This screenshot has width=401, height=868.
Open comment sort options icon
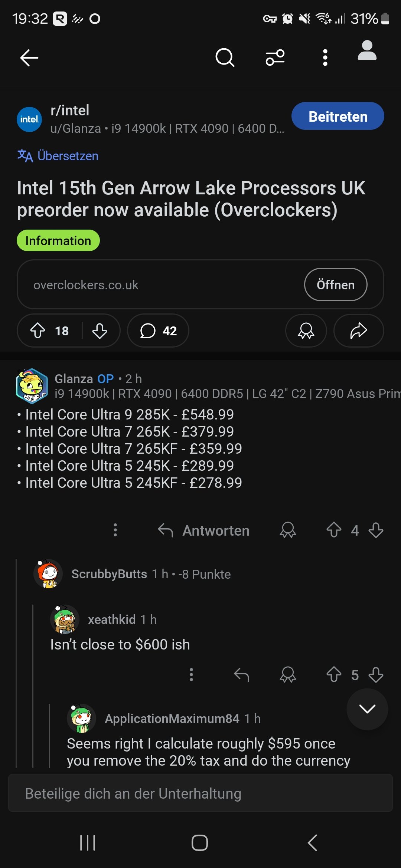tap(275, 58)
